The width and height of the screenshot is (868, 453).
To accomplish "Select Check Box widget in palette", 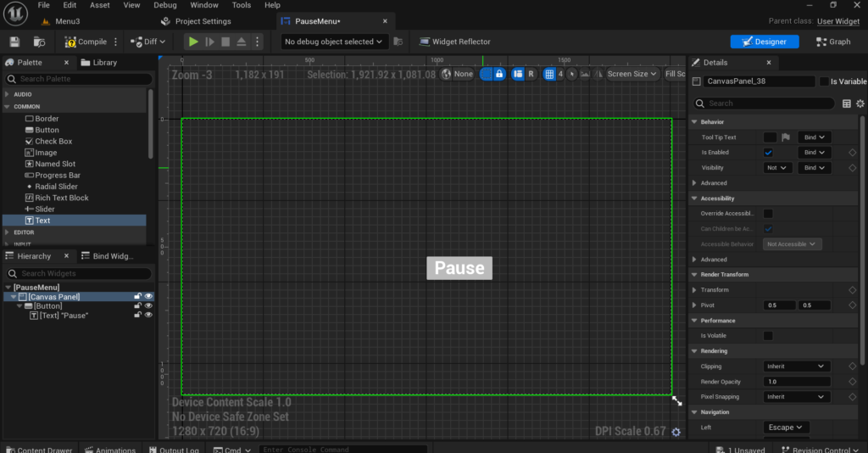I will tap(48, 141).
